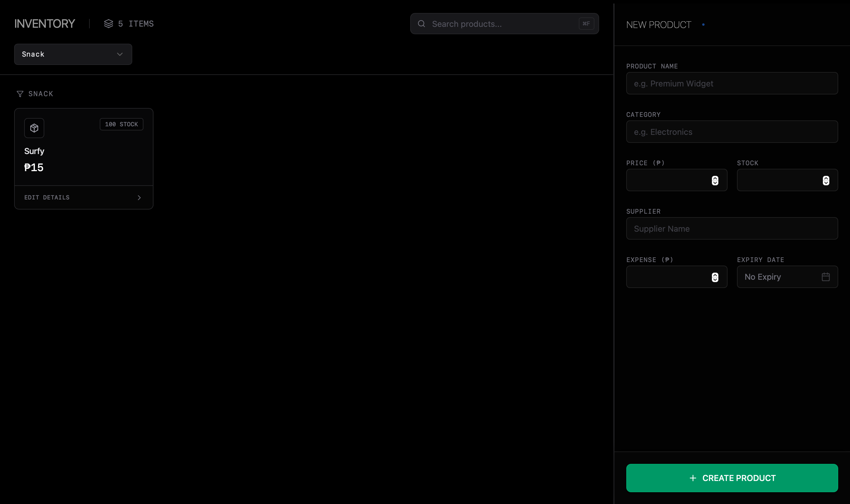Click the layers icon beside 5 ITEMS
The image size is (850, 504).
(x=108, y=23)
